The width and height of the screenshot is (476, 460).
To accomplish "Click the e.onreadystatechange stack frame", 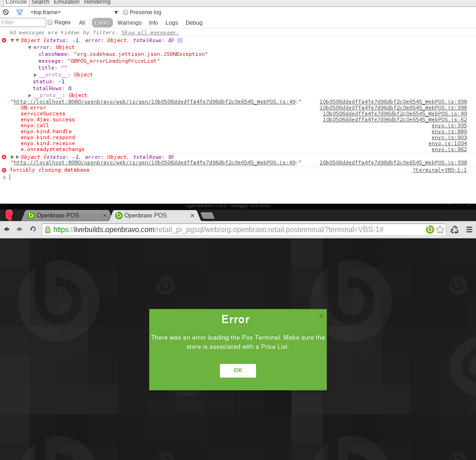I will pos(53,149).
